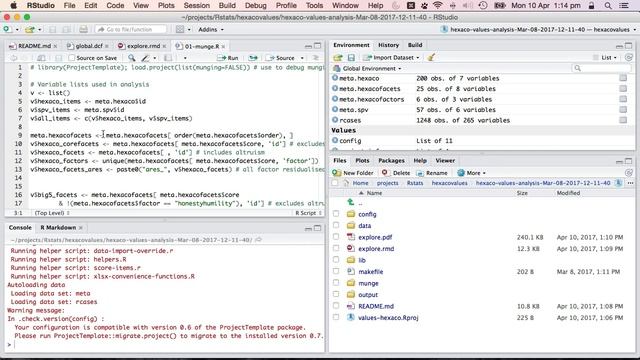Open the Addins dropdown
This screenshot has width=640, height=360.
pyautogui.click(x=211, y=29)
